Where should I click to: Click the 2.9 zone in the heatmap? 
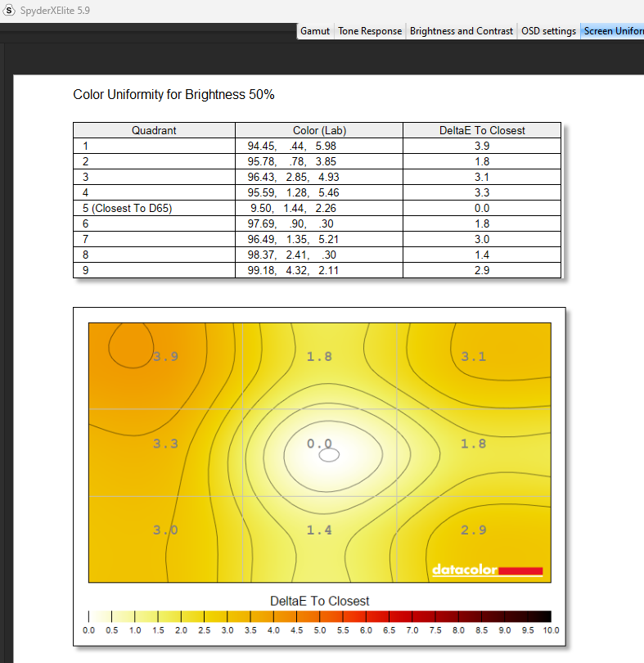[x=474, y=530]
